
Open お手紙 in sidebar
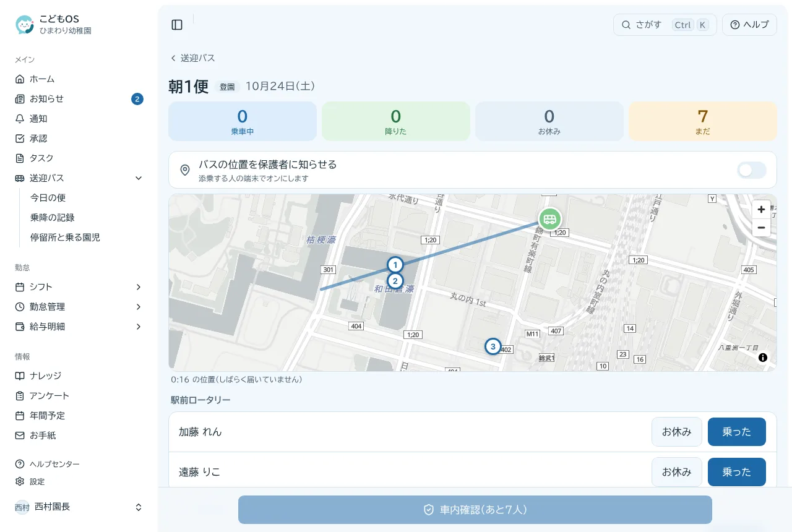pyautogui.click(x=79, y=435)
